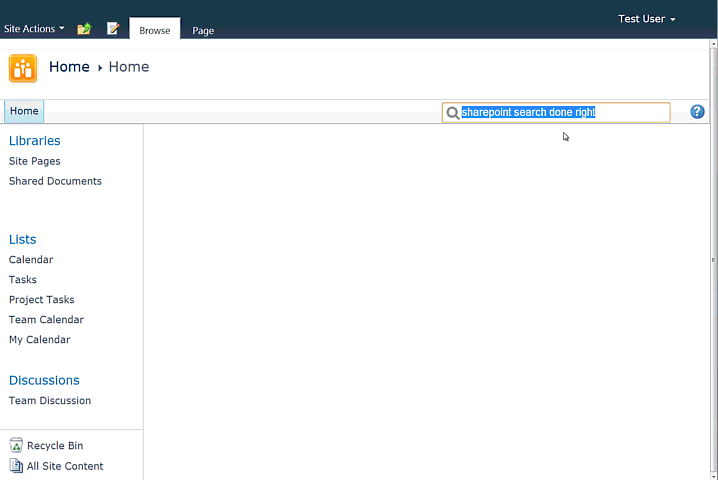Screen dimensions: 718x480
Task: Click the search magnifier icon
Action: pos(452,113)
